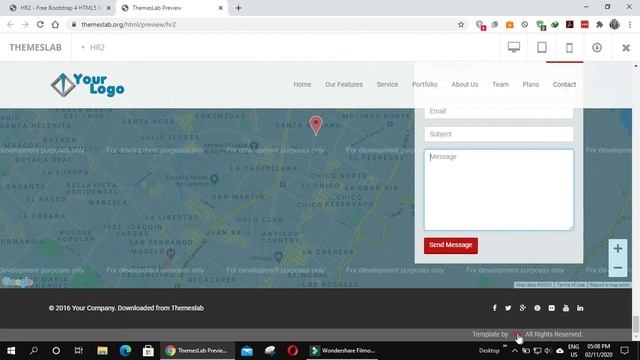Reload the browser page
This screenshot has height=360, width=640.
coord(40,24)
